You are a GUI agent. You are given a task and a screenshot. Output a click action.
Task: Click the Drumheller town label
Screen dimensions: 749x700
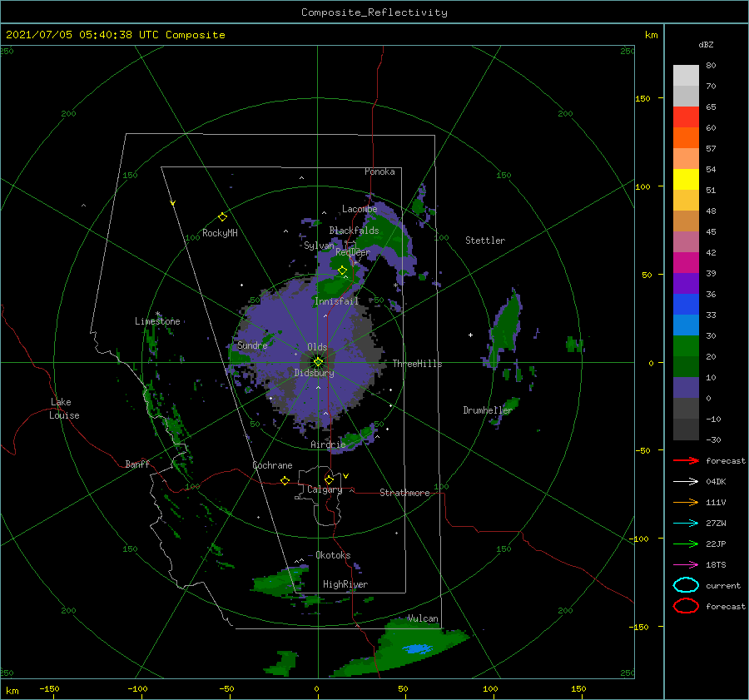coord(487,410)
